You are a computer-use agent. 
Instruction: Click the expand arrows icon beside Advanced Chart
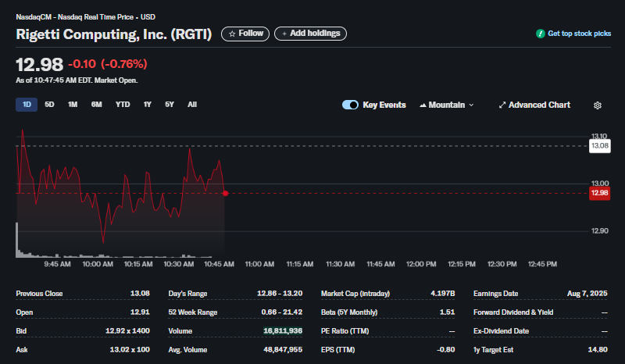click(x=502, y=105)
